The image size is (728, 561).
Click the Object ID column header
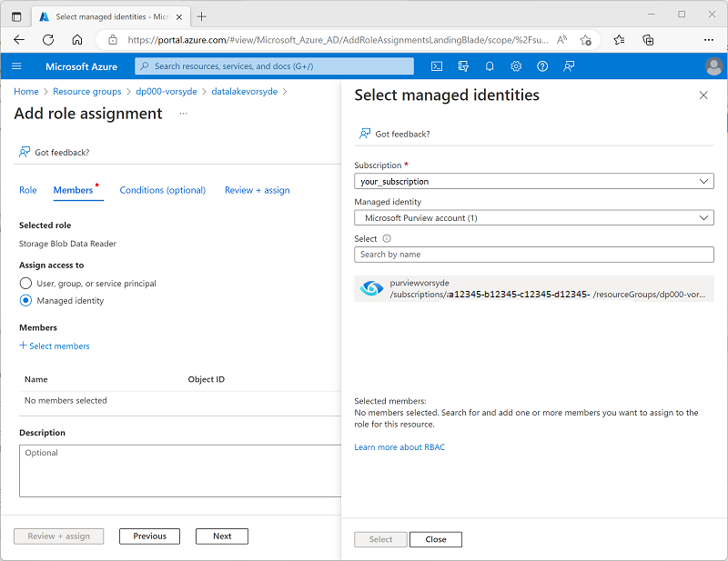pyautogui.click(x=207, y=379)
